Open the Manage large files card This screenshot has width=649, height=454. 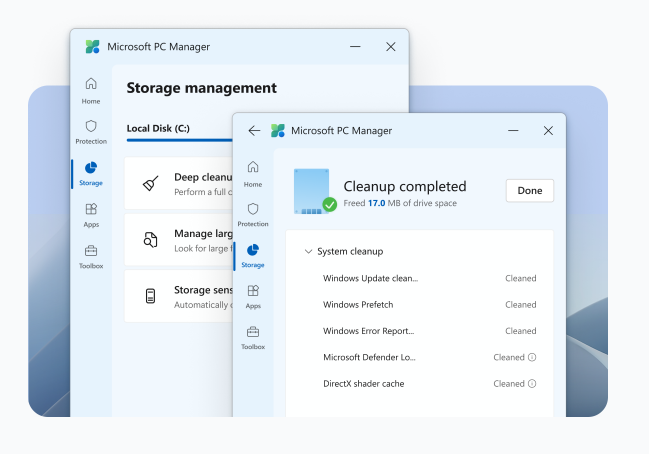(x=178, y=240)
